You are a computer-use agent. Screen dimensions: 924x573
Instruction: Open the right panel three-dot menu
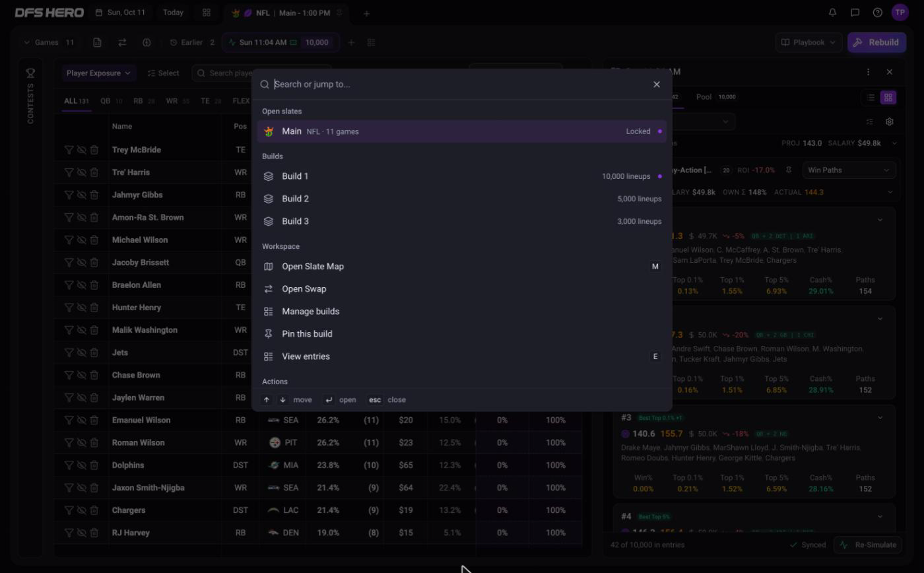tap(868, 72)
